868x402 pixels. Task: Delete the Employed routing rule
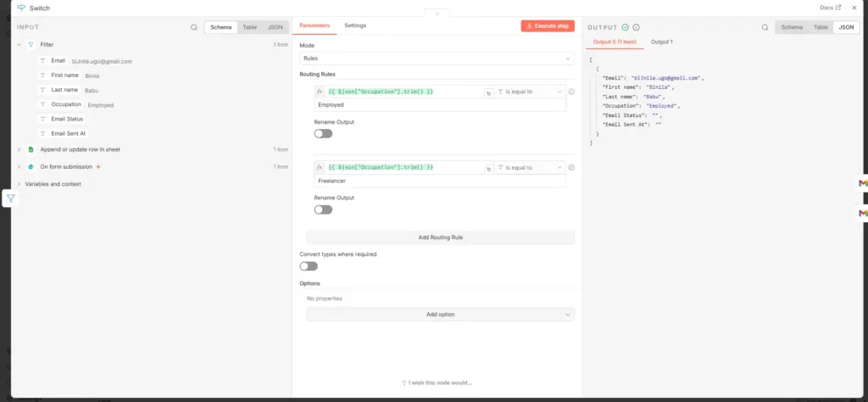572,92
